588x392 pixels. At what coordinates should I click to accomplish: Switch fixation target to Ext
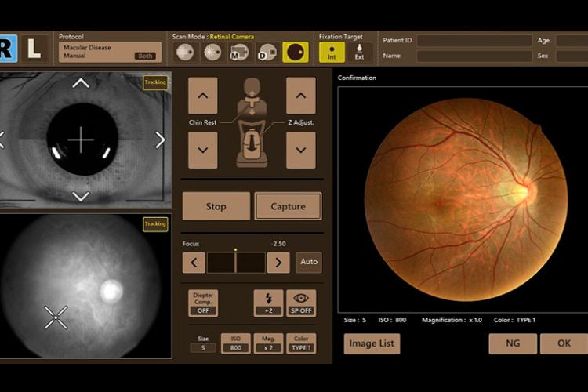(x=359, y=53)
